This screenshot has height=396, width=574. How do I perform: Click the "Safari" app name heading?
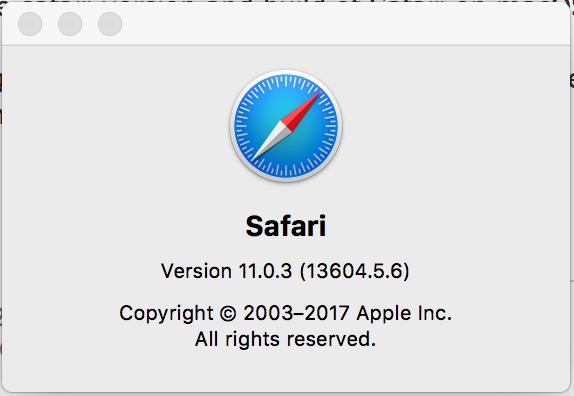coord(286,226)
